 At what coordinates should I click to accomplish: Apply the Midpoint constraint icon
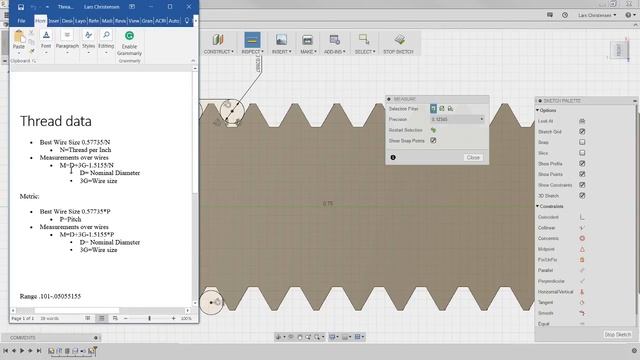(x=582, y=249)
